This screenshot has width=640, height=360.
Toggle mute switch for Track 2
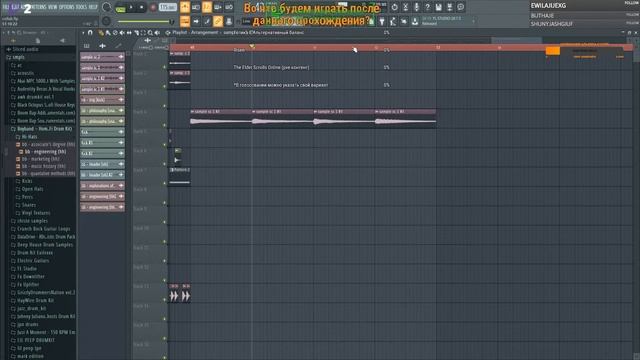click(164, 86)
